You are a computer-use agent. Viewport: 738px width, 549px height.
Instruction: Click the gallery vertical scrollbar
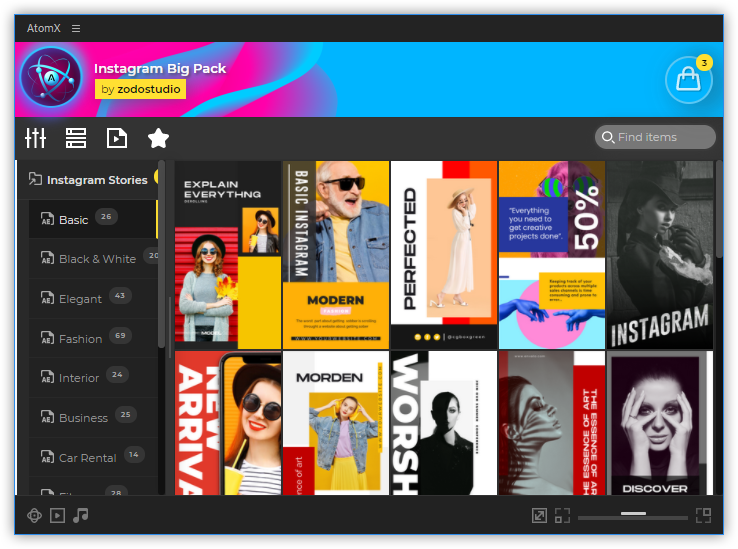coord(719,210)
